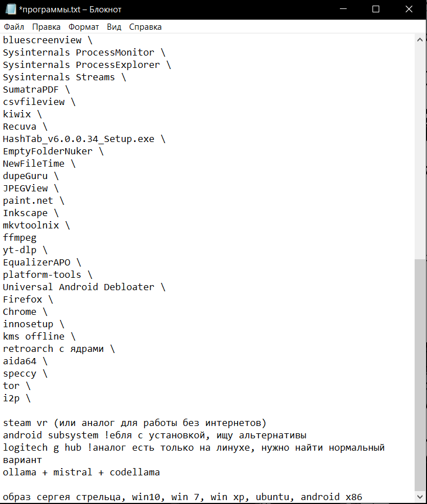
Task: Click the Universal Android Debloater line
Action: pos(79,287)
